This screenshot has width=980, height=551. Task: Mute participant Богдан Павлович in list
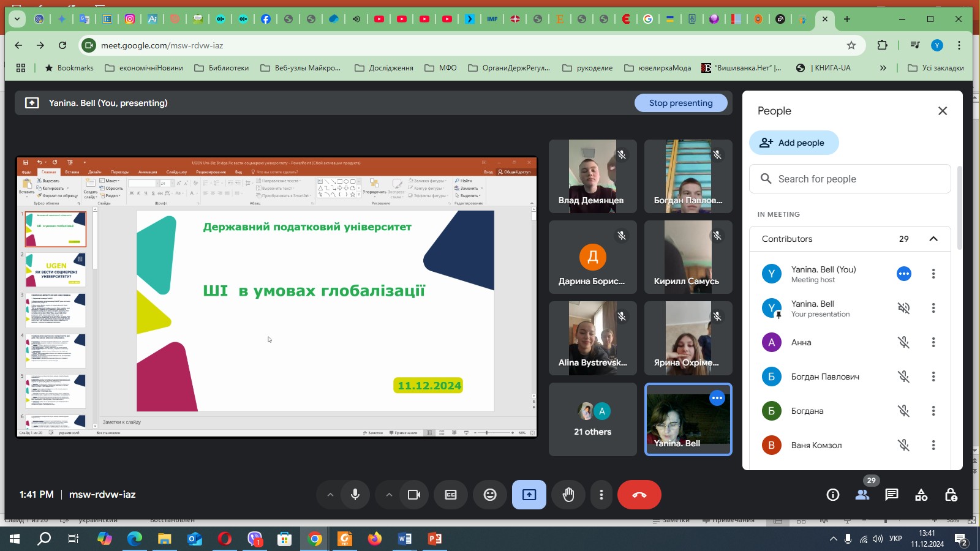(904, 377)
